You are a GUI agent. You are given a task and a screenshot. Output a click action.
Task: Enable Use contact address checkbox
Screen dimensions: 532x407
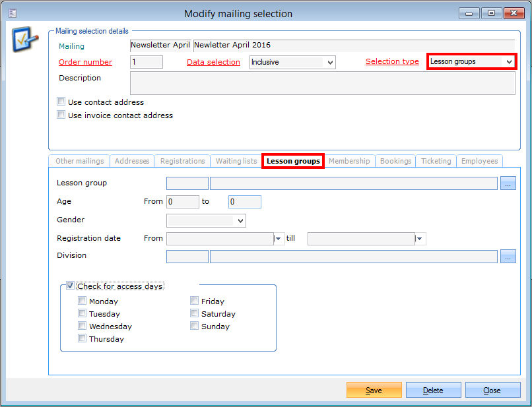click(61, 102)
